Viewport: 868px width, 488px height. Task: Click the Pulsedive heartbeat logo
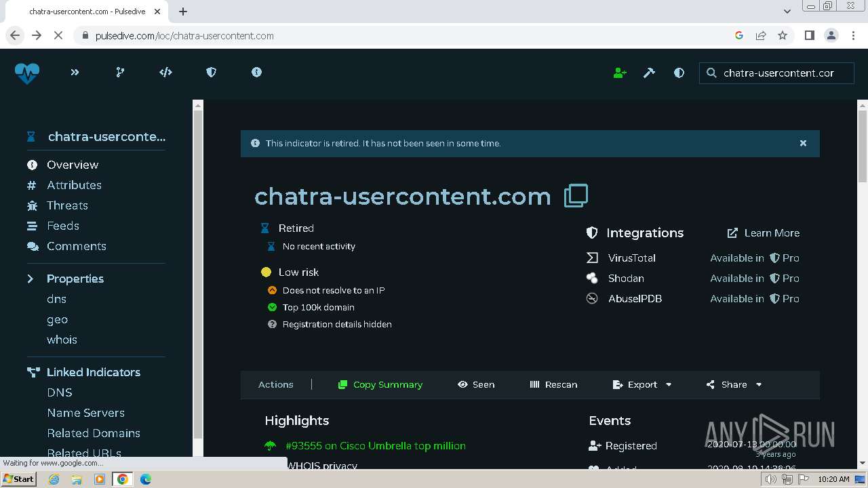(x=27, y=73)
